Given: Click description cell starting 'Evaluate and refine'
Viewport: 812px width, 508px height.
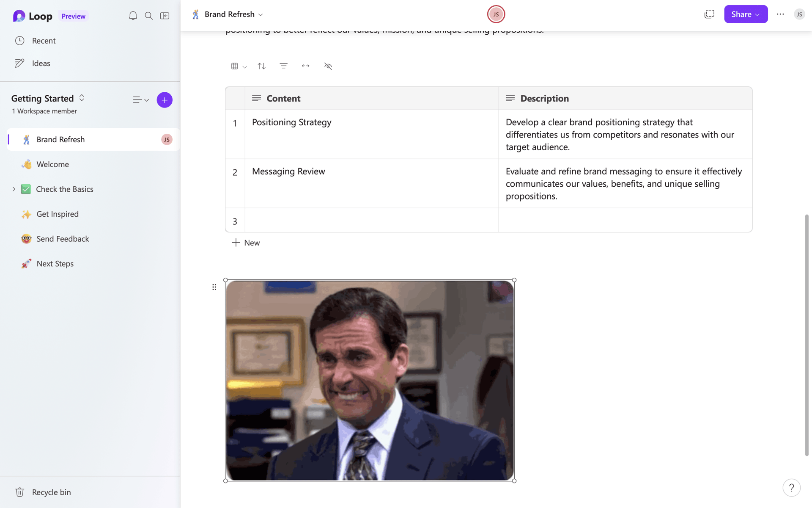Looking at the screenshot, I should tap(625, 183).
